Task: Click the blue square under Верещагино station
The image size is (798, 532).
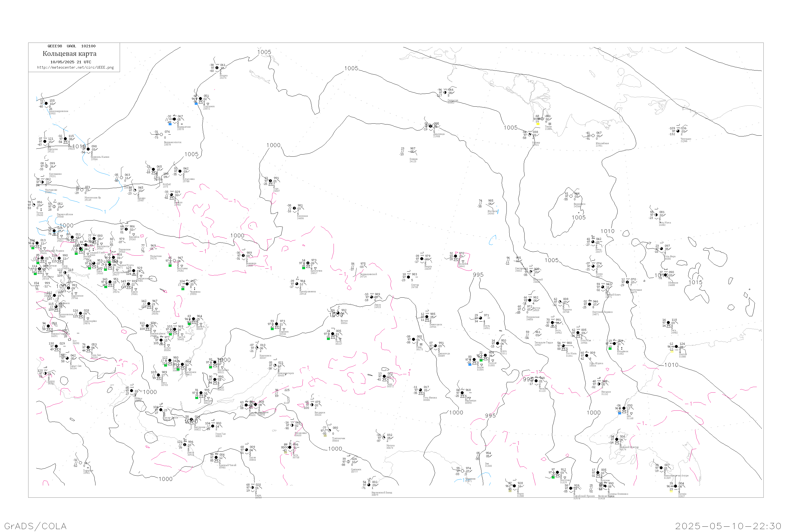Action: tap(170, 124)
